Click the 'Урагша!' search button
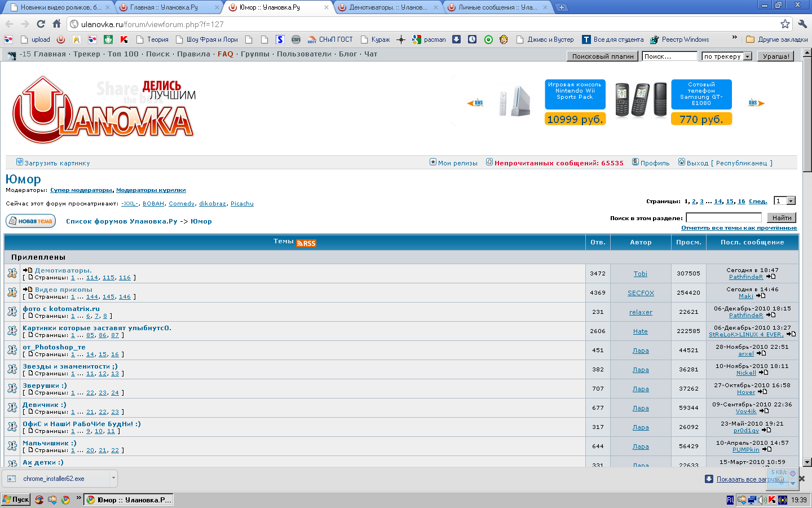The height and width of the screenshot is (508, 812). coord(776,56)
